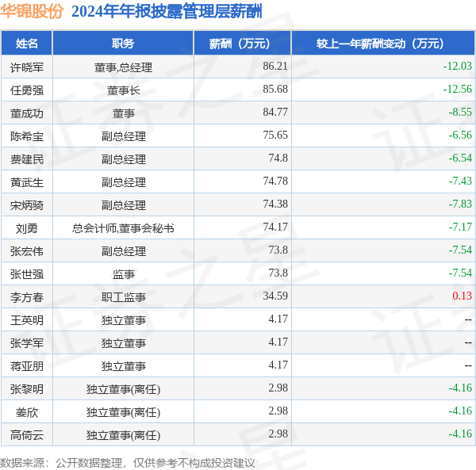Click the 职务 column header
Screen dimensions: 476x470
click(x=123, y=44)
